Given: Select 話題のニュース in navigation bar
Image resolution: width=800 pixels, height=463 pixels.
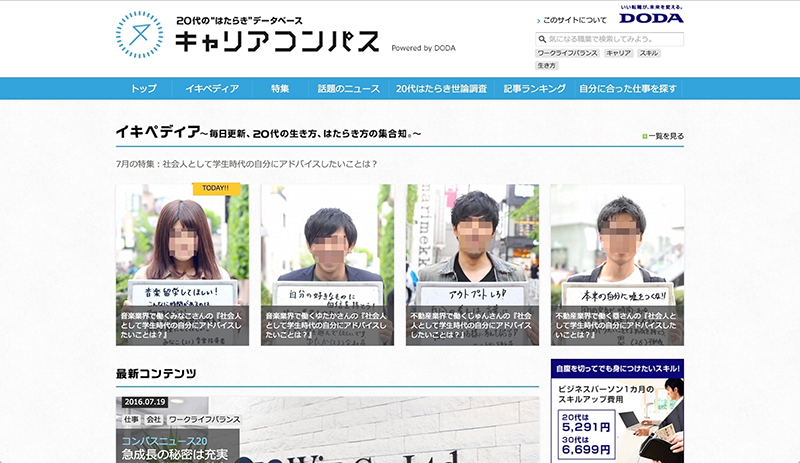Looking at the screenshot, I should [x=349, y=88].
